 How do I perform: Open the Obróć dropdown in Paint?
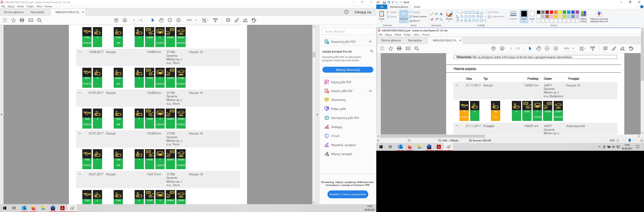415,21
